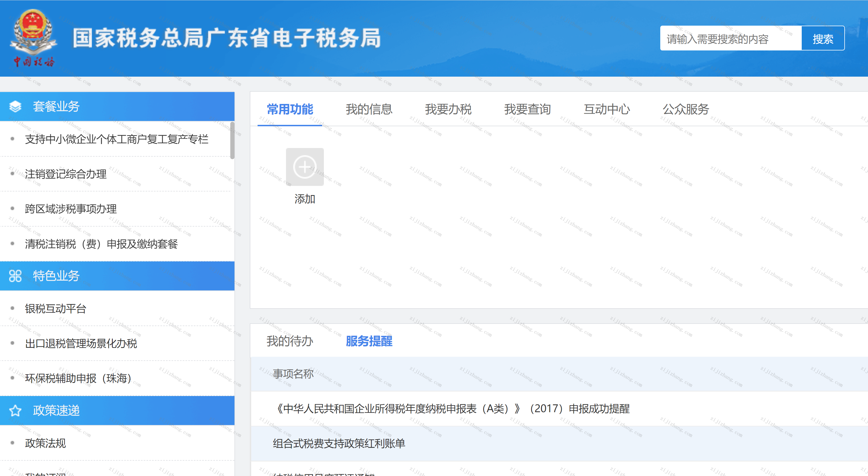This screenshot has width=868, height=476.
Task: Open the 我要查询 tab
Action: (x=527, y=110)
